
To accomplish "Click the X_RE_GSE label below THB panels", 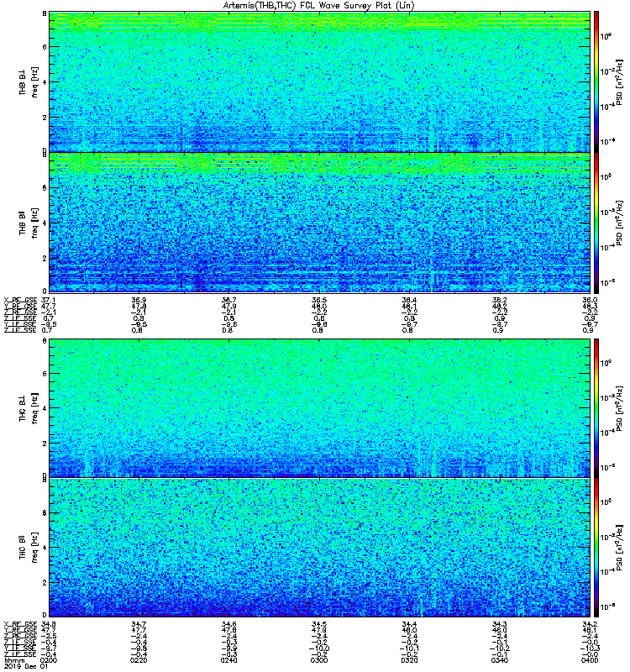I will (x=20, y=301).
